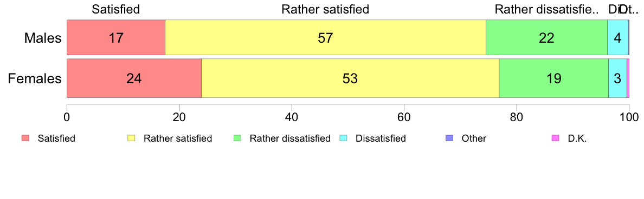Click the red Satisfied legend swatch
The height and width of the screenshot is (199, 644).
click(x=25, y=138)
